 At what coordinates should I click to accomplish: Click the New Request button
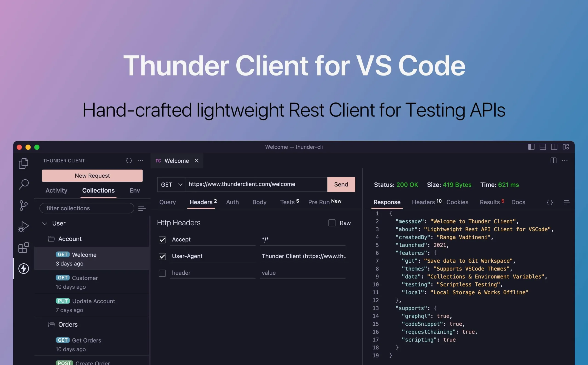pyautogui.click(x=92, y=176)
